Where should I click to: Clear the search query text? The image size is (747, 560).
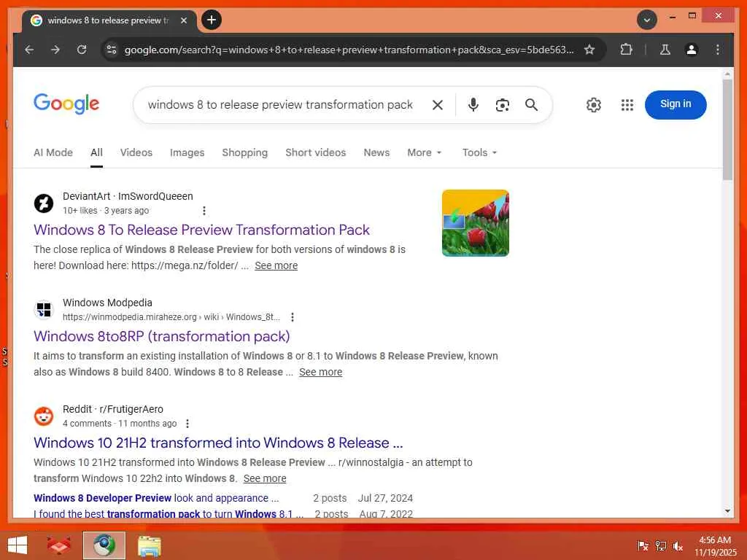[438, 105]
